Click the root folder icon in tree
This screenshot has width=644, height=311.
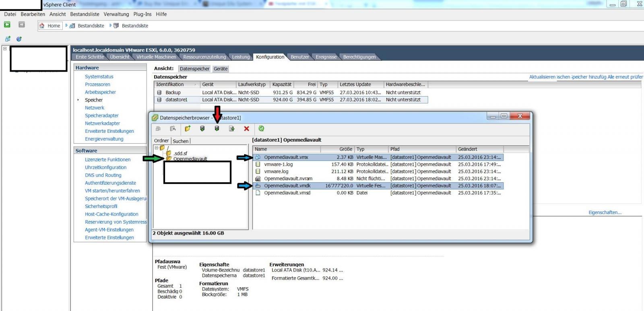(163, 148)
